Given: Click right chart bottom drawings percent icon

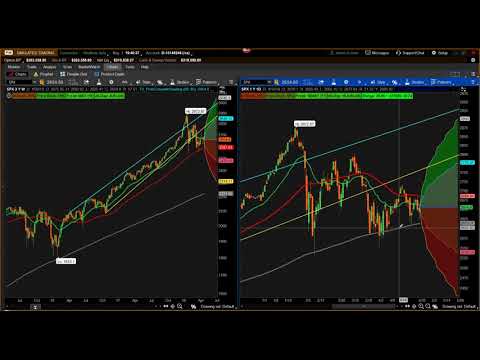Looking at the screenshot, I should tap(435, 306).
